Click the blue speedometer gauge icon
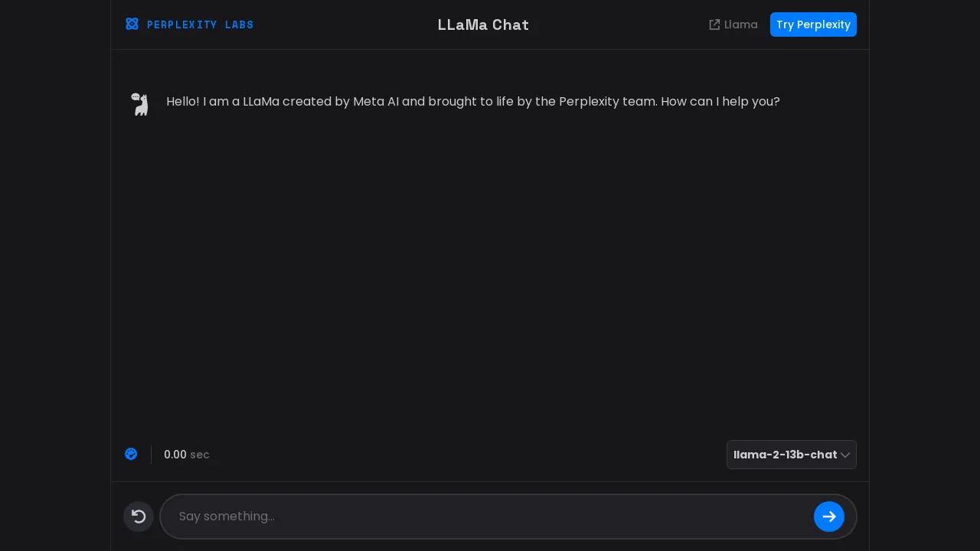Viewport: 980px width, 551px height. (x=131, y=454)
